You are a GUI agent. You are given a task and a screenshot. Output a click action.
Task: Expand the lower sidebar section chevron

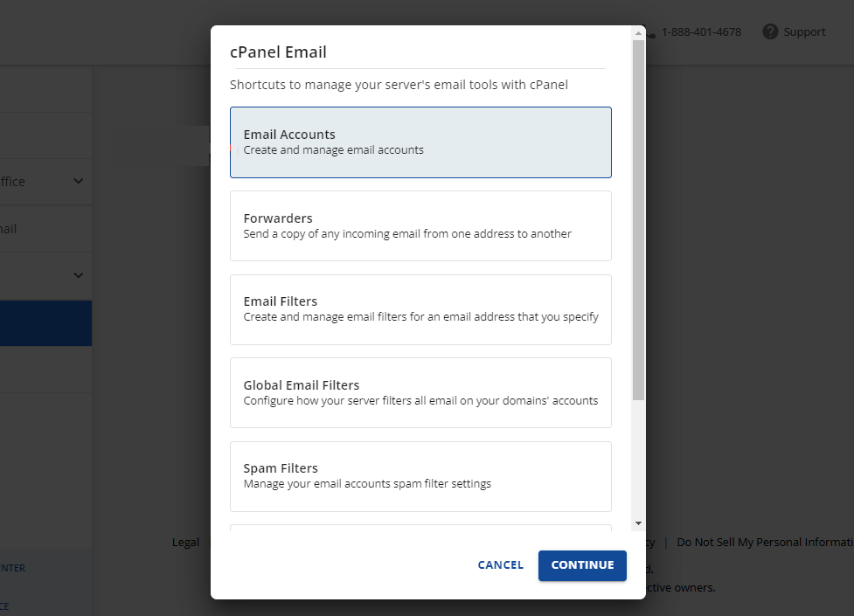click(x=76, y=276)
